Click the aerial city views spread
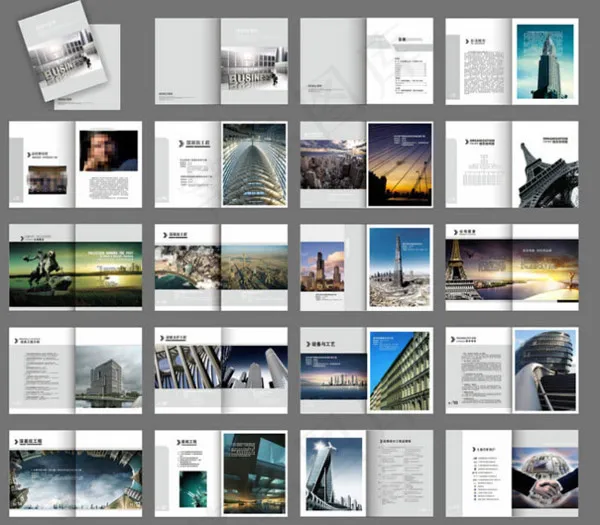 (x=221, y=265)
